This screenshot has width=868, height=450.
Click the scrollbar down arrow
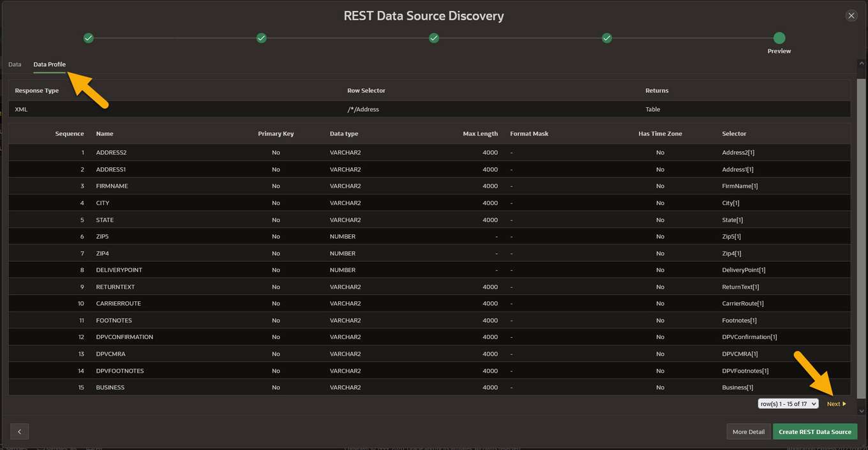(x=862, y=412)
